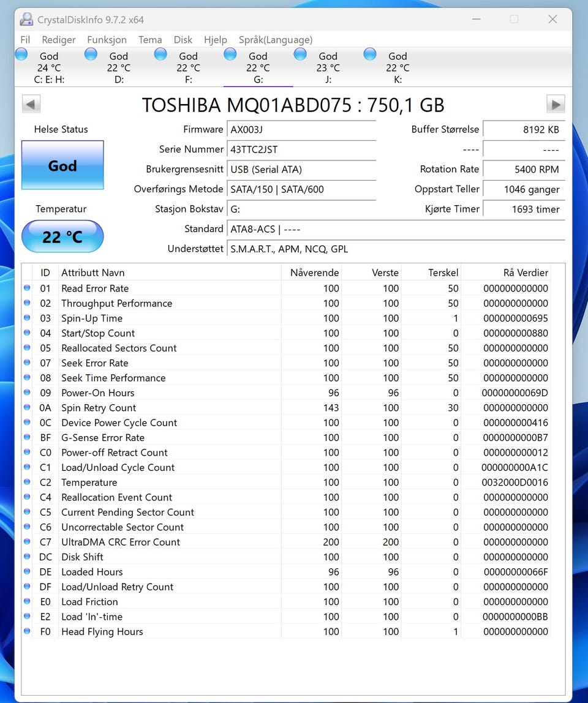Select the Load/Unload Retry Count row text
This screenshot has height=703, width=588.
click(x=117, y=587)
